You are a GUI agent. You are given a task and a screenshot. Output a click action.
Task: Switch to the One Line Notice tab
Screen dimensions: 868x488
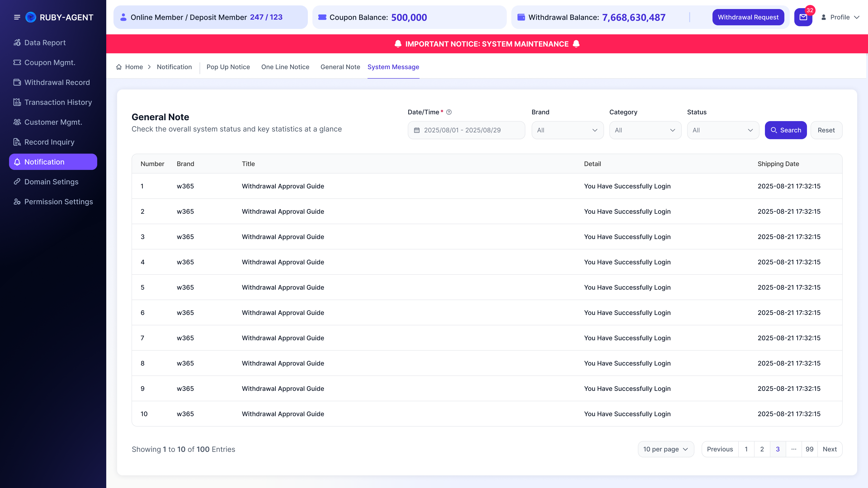285,67
